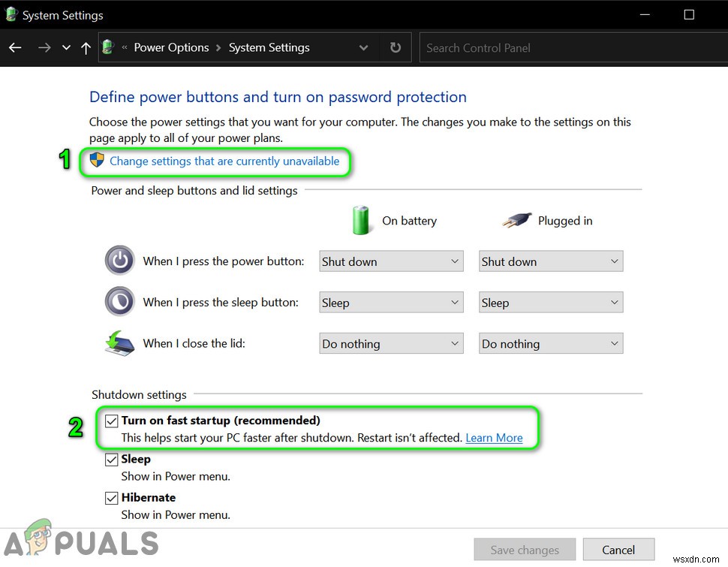Select System Settings in the breadcrumb
This screenshot has width=728, height=567.
(x=269, y=47)
